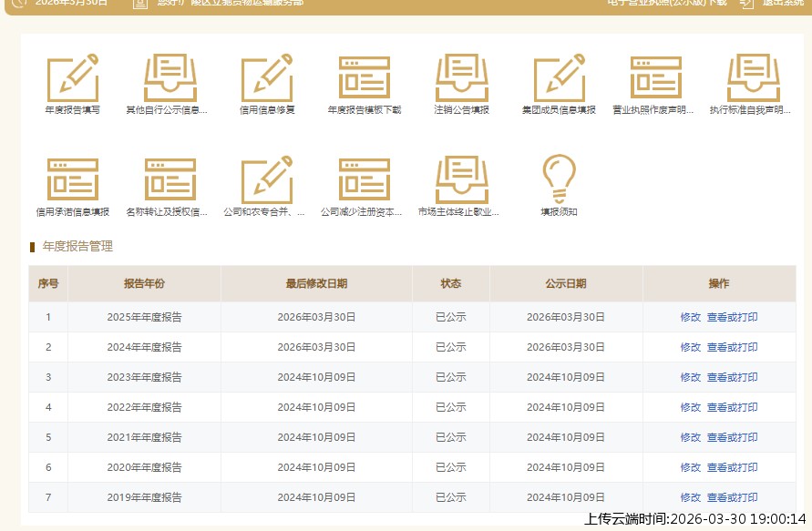Click 修改 for 2022年年度报告
Image resolution: width=812 pixels, height=531 pixels.
pos(690,407)
